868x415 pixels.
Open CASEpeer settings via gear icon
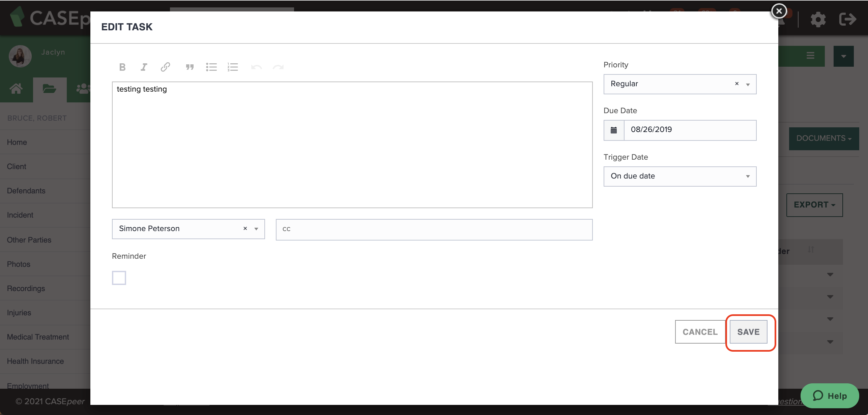[818, 19]
